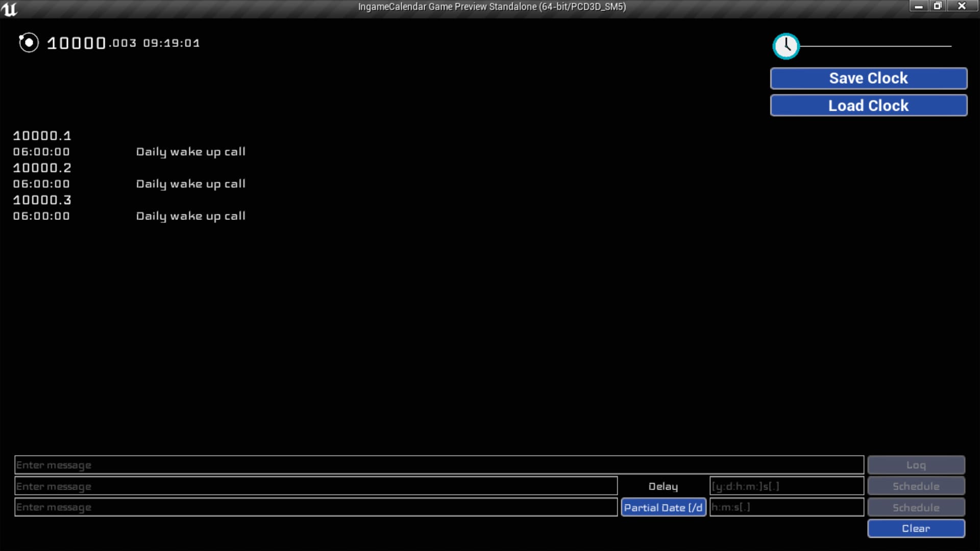The height and width of the screenshot is (551, 980).
Task: Click on the 10000.1 day entry
Action: (x=42, y=135)
